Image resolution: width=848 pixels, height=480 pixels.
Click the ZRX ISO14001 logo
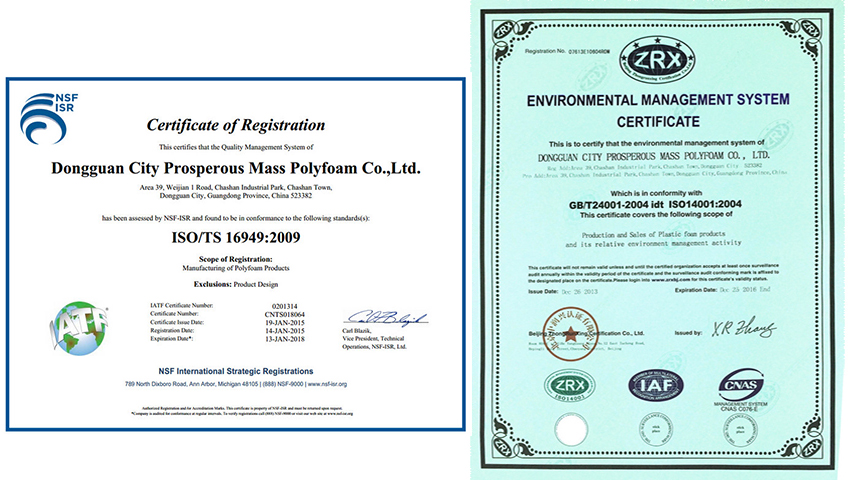[x=569, y=386]
